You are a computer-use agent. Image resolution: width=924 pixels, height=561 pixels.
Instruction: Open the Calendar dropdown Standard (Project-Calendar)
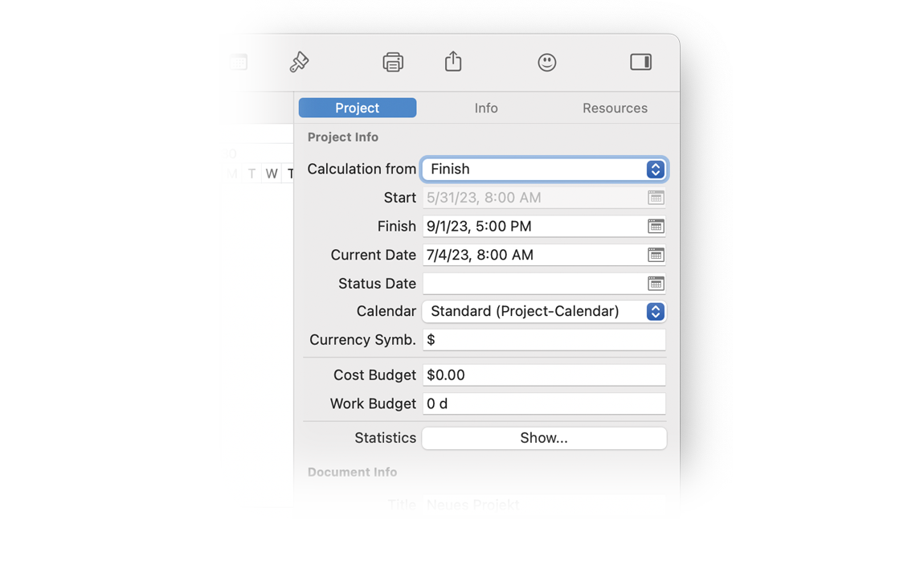point(544,311)
